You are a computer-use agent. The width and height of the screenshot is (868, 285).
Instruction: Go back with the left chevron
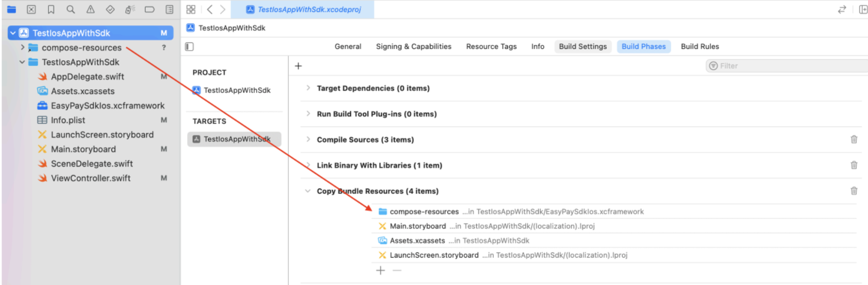(x=210, y=9)
